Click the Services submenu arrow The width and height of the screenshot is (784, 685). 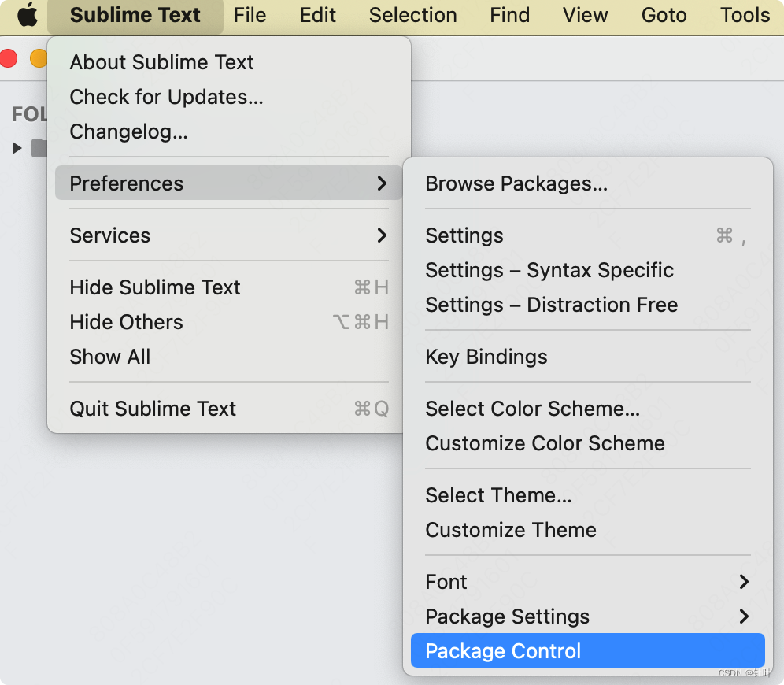pyautogui.click(x=383, y=235)
